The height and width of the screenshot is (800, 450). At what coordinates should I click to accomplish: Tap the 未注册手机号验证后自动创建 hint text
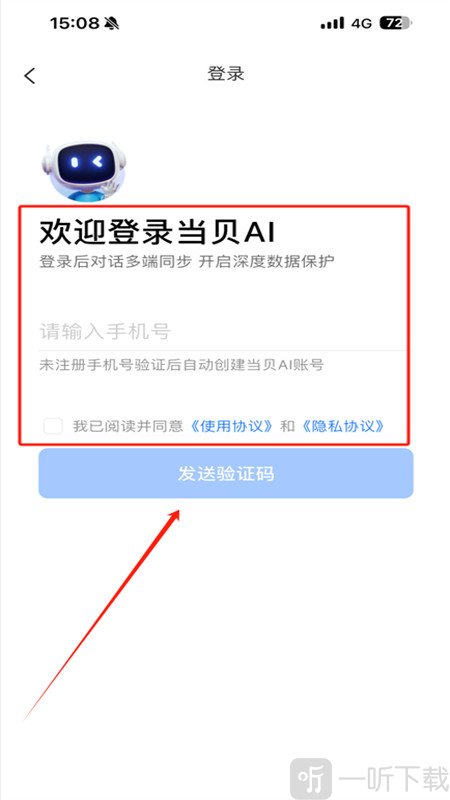coord(182,365)
